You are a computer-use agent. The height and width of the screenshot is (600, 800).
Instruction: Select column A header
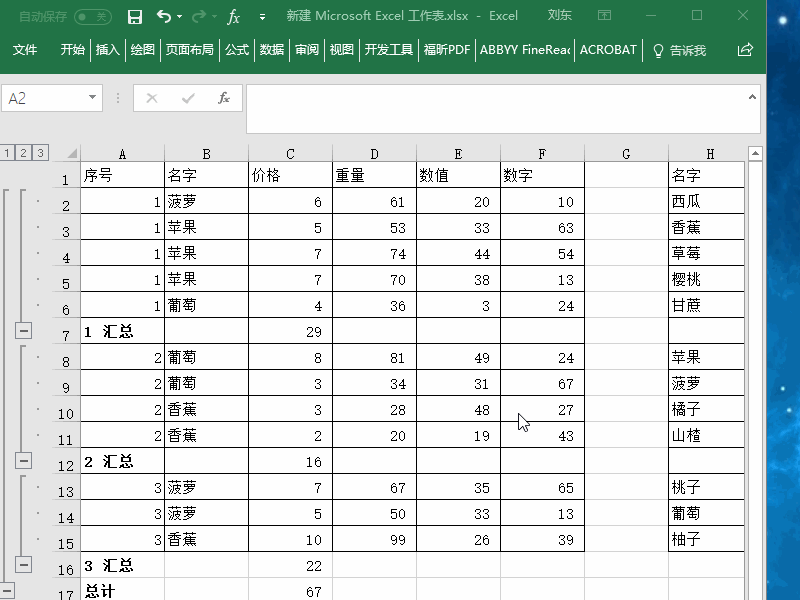click(x=122, y=154)
